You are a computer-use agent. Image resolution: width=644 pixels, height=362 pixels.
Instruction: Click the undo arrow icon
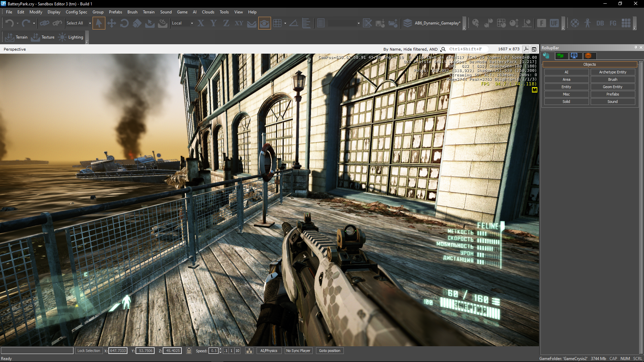pos(9,23)
